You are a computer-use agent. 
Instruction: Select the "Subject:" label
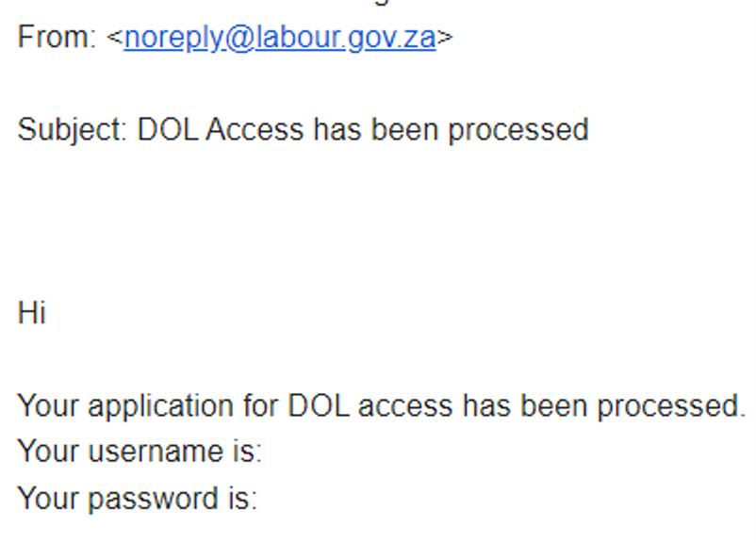(73, 131)
